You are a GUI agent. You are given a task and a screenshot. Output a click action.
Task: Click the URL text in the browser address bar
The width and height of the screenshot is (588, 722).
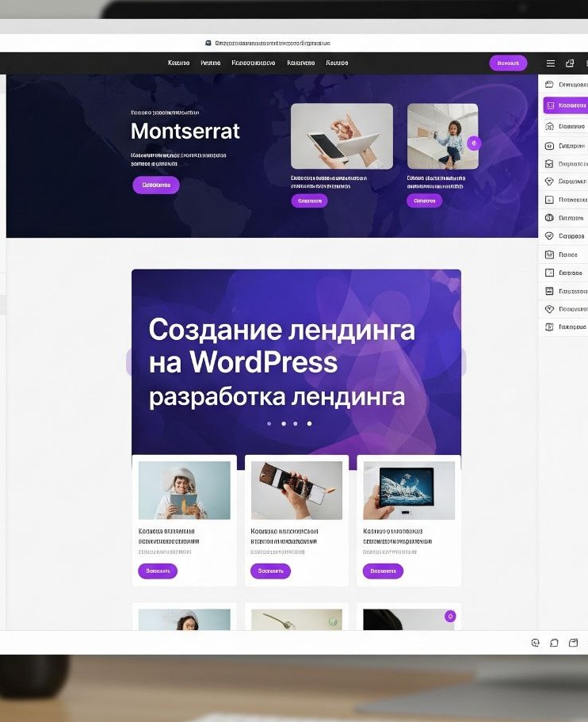[x=273, y=43]
